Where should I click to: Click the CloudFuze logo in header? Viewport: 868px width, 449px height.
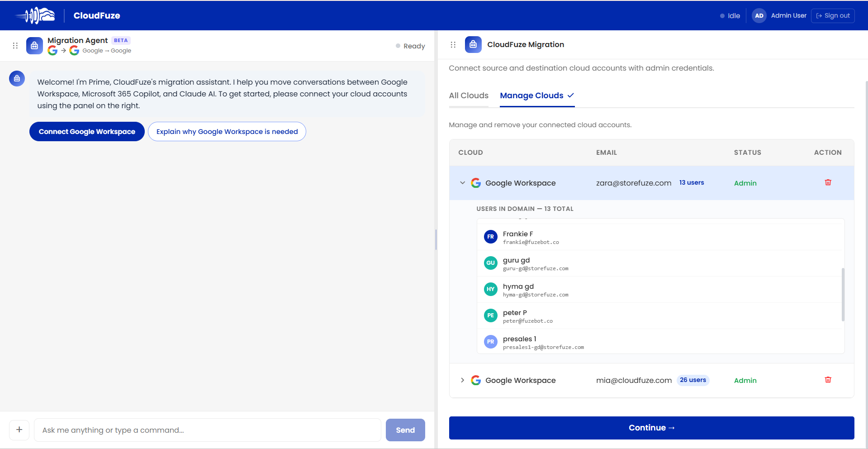pyautogui.click(x=35, y=15)
